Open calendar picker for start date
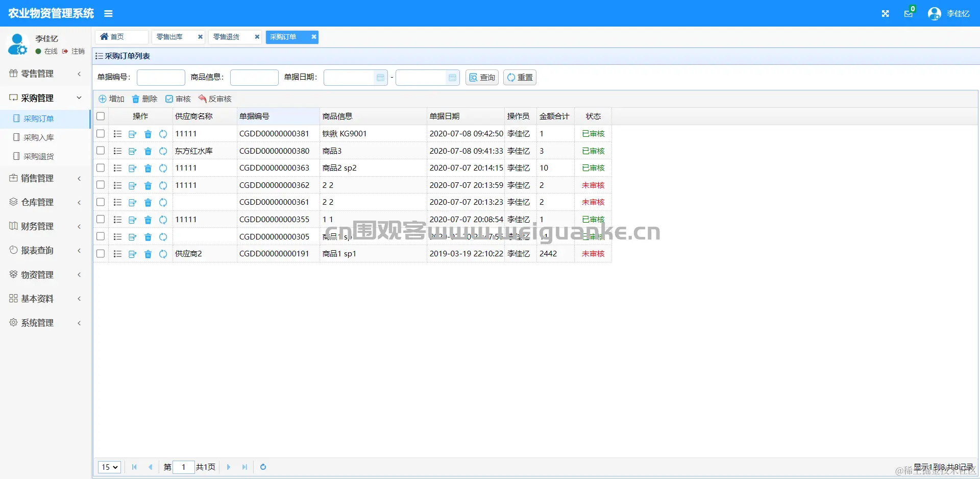Image resolution: width=980 pixels, height=479 pixels. [380, 78]
